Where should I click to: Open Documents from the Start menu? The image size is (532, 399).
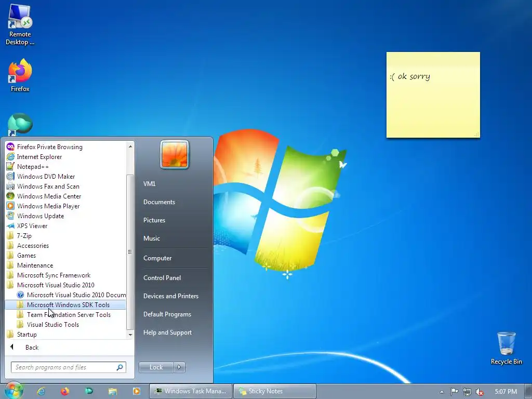point(159,202)
